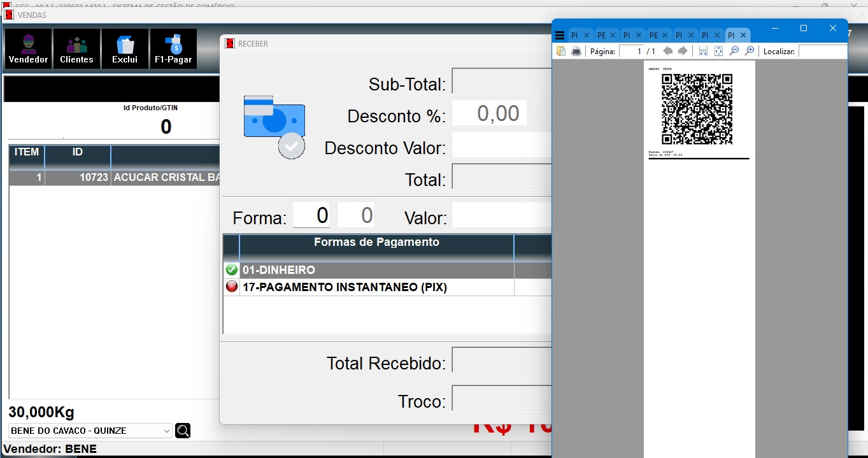Switch to the highlighted active PI tab
The height and width of the screenshot is (458, 868).
click(732, 36)
